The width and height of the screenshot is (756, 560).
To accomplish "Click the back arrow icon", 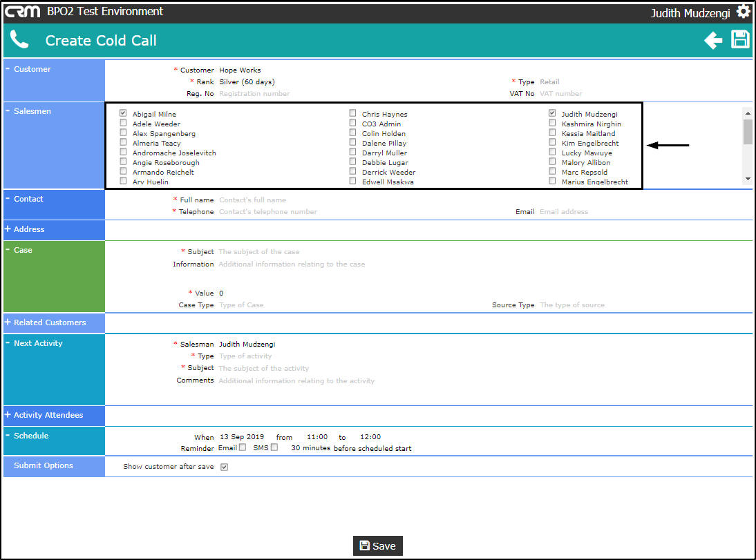I will click(x=712, y=41).
